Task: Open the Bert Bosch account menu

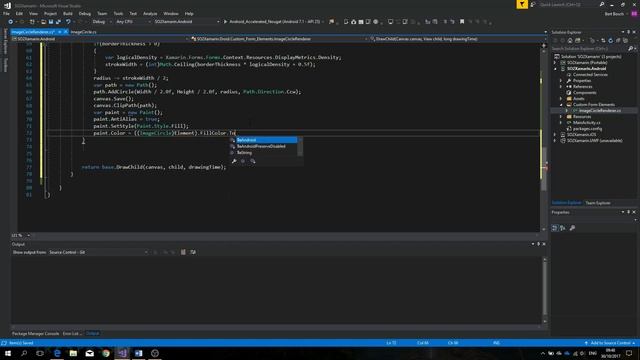Action: point(614,13)
